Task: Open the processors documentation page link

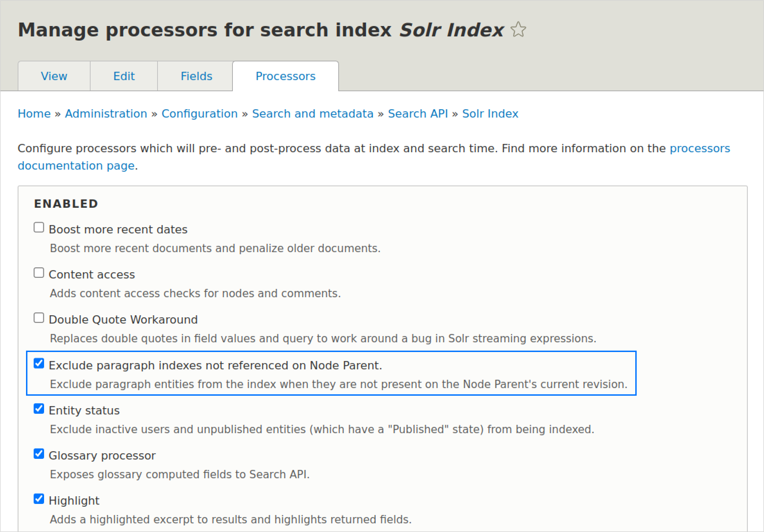Action: click(x=700, y=148)
